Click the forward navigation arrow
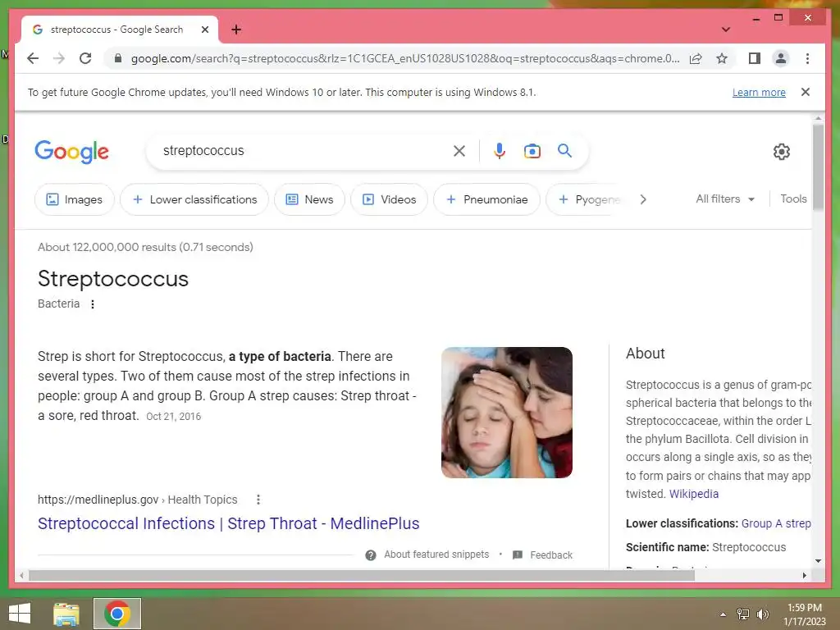840x630 pixels. (59, 58)
